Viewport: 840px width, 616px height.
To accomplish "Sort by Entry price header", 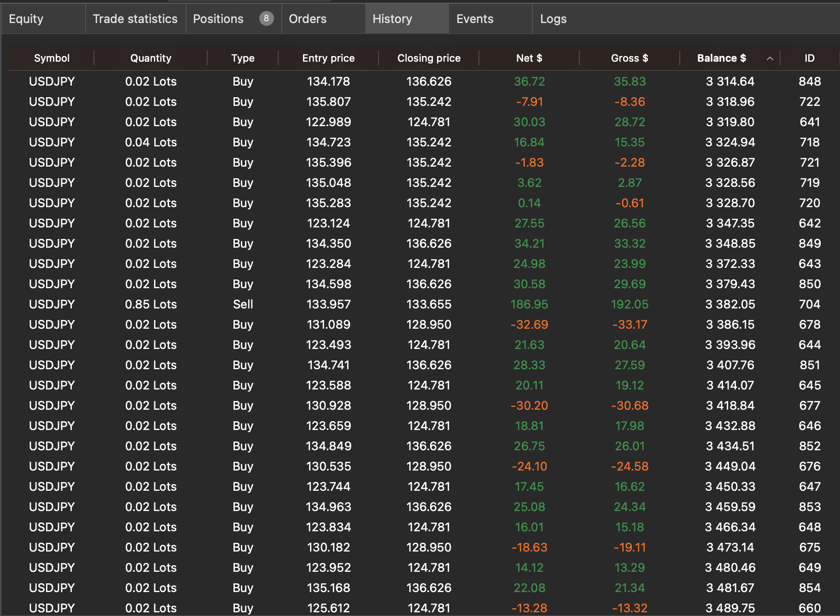I will coord(328,58).
